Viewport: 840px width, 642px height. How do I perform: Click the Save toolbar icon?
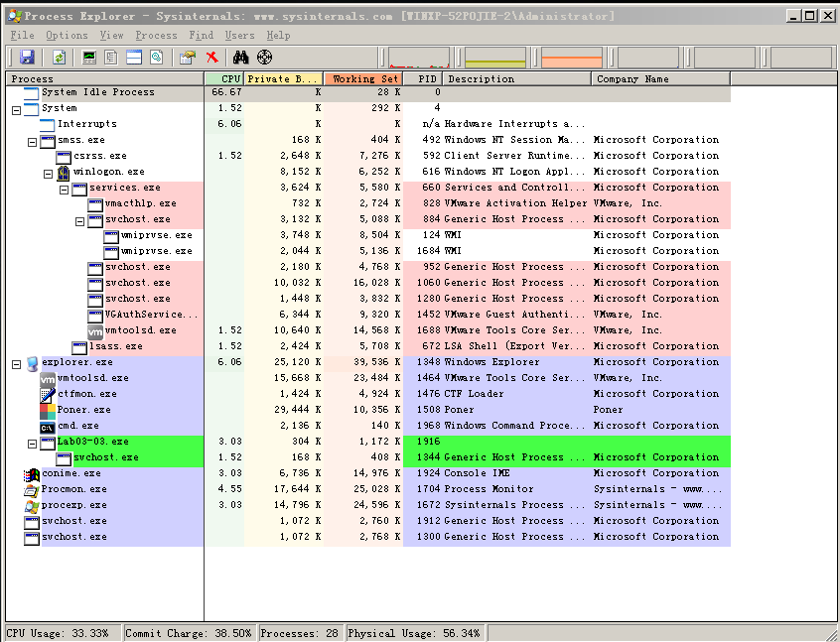click(x=27, y=58)
